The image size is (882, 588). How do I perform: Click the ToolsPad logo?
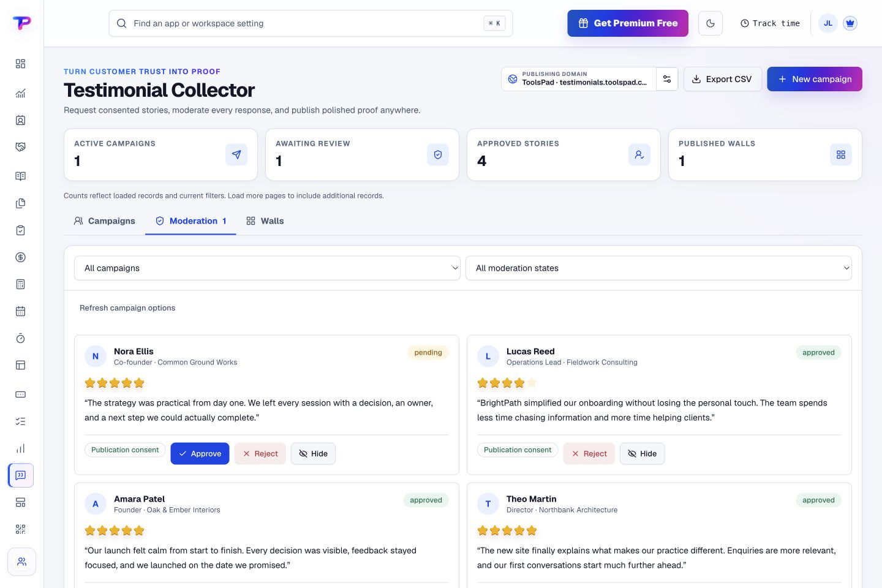pos(21,23)
